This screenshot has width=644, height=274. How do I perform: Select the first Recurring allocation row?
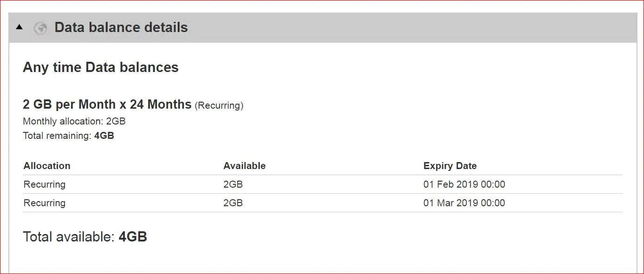tap(45, 184)
